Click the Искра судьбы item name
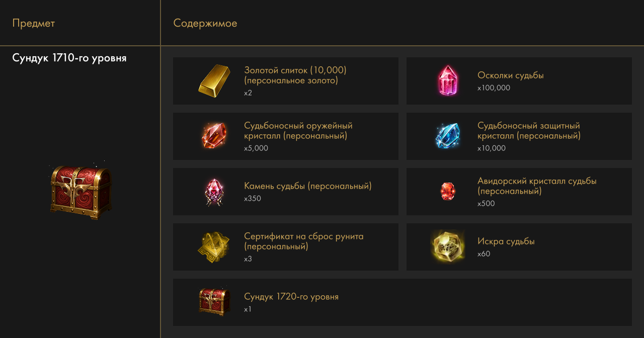 (x=506, y=241)
